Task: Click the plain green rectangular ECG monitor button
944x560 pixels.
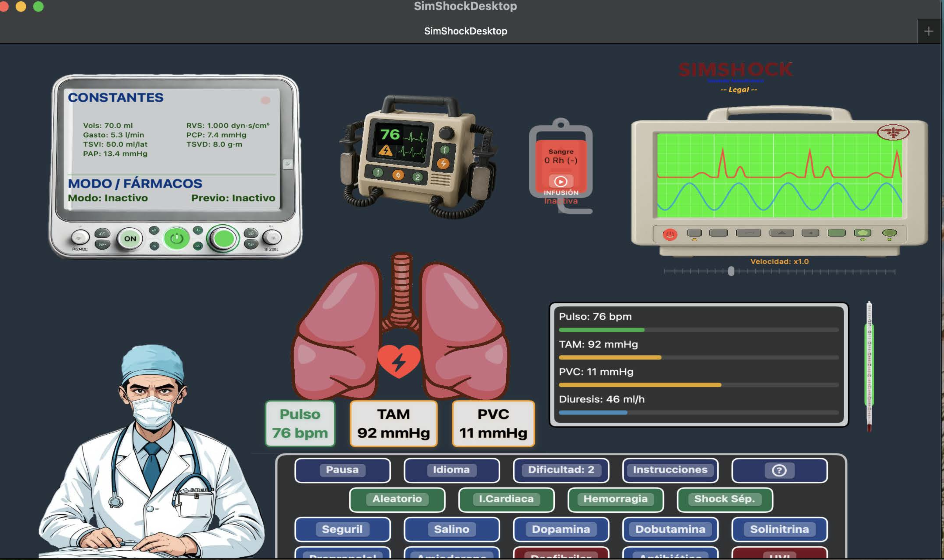Action: click(836, 233)
